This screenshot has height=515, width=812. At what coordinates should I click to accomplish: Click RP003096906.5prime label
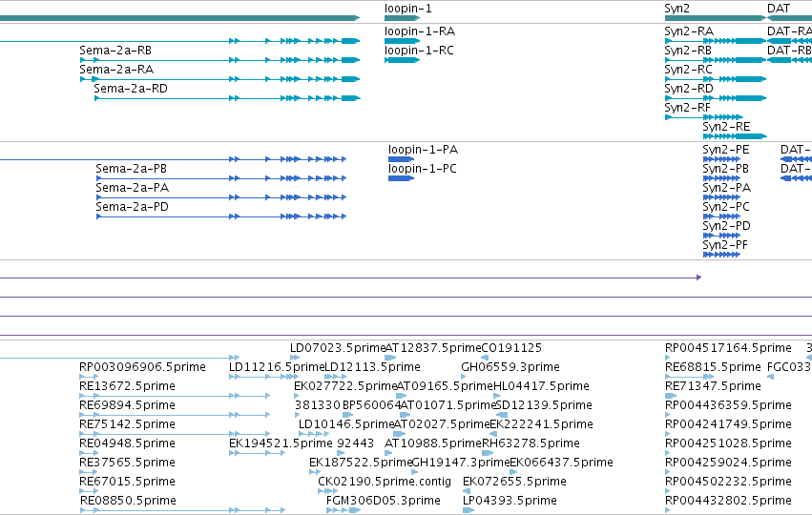(142, 367)
